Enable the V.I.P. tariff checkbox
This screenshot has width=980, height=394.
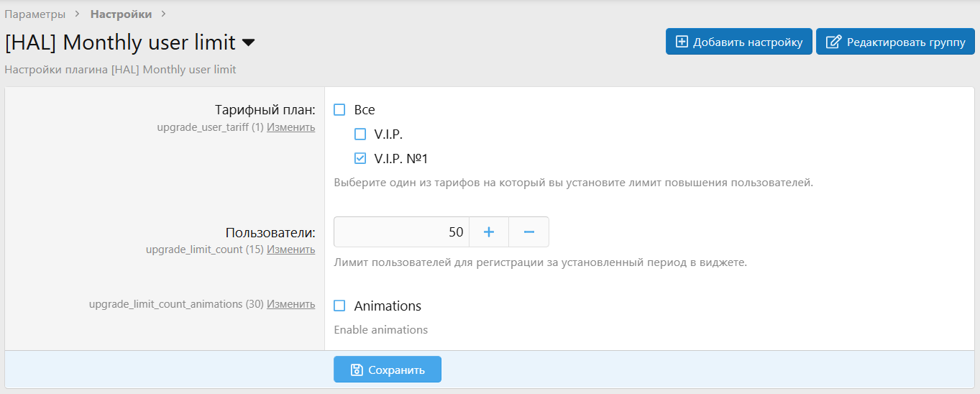(x=360, y=134)
